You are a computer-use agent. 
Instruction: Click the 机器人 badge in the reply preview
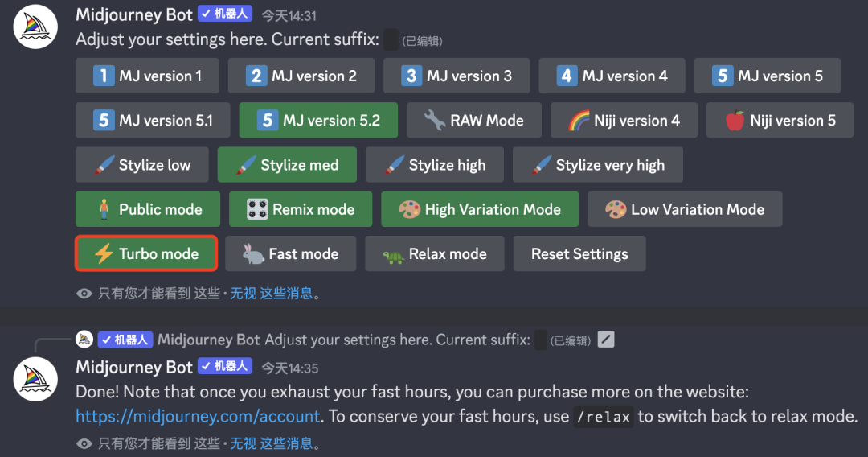(125, 340)
